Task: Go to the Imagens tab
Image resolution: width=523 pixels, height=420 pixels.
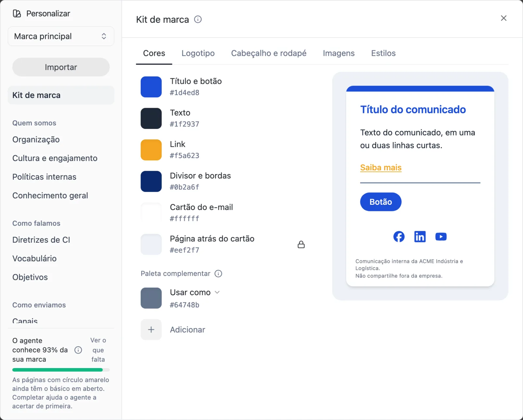Action: coord(339,53)
